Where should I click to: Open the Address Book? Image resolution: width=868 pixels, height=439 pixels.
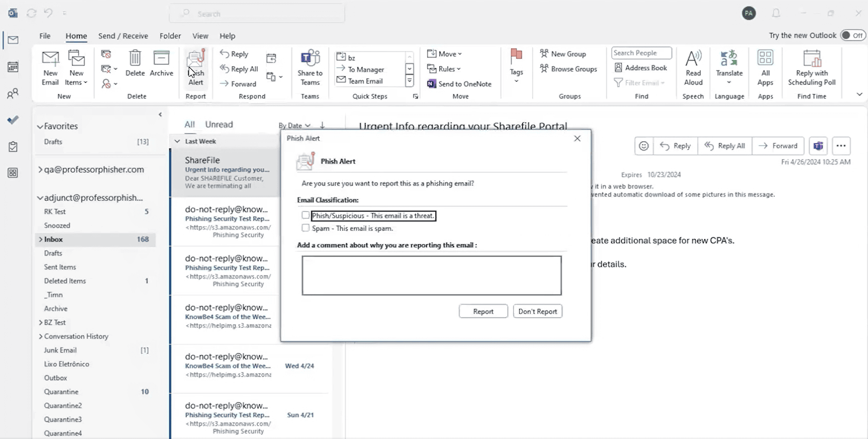[x=641, y=68]
